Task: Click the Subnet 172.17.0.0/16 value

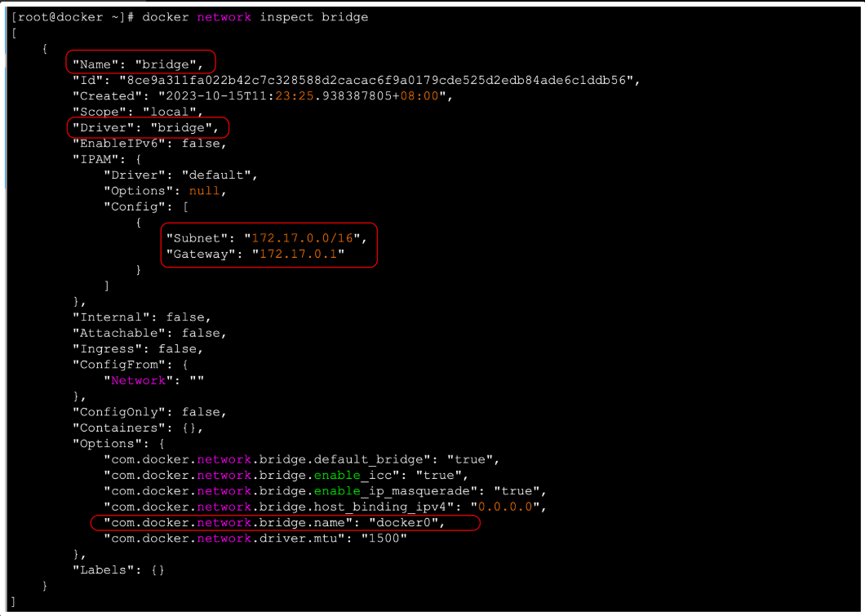Action: [306, 238]
